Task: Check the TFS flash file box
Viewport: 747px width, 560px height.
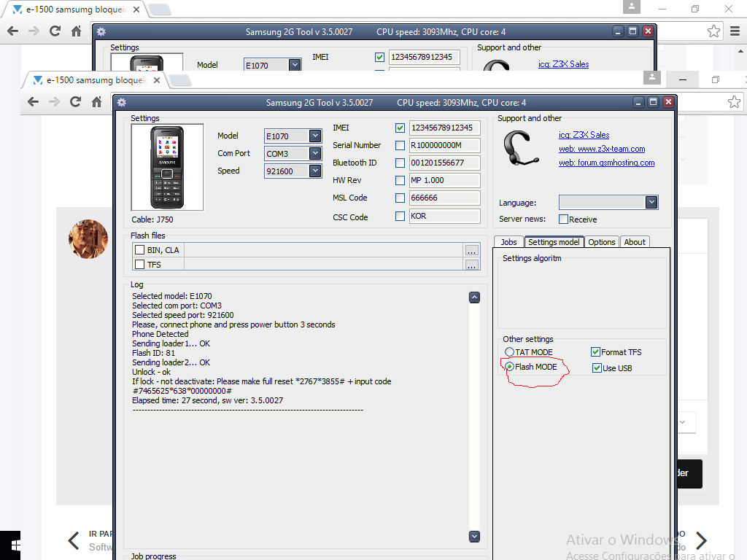Action: [x=139, y=264]
